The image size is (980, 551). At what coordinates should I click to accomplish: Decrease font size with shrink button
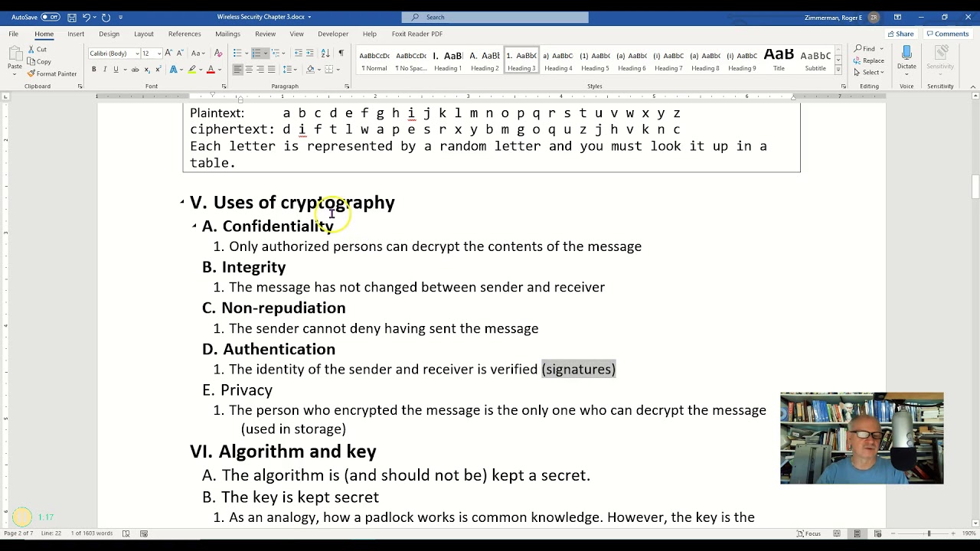[x=180, y=54]
